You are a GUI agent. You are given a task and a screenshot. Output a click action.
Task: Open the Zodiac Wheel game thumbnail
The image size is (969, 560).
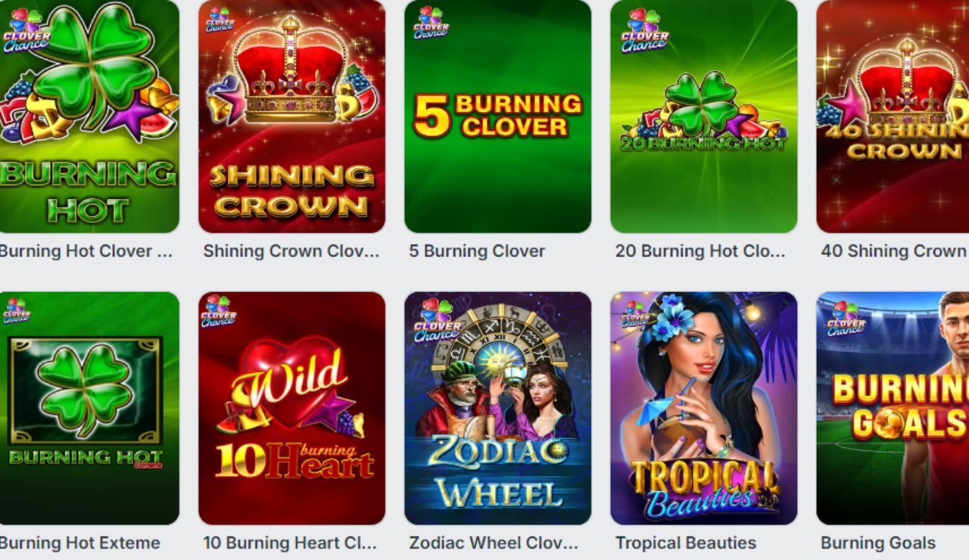pos(497,408)
